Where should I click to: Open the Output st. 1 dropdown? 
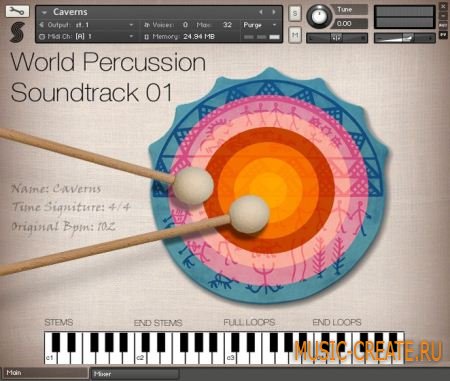click(x=131, y=25)
